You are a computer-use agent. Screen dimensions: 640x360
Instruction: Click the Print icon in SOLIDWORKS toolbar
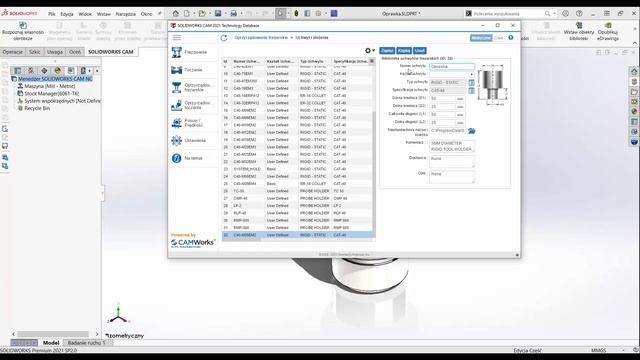233,13
